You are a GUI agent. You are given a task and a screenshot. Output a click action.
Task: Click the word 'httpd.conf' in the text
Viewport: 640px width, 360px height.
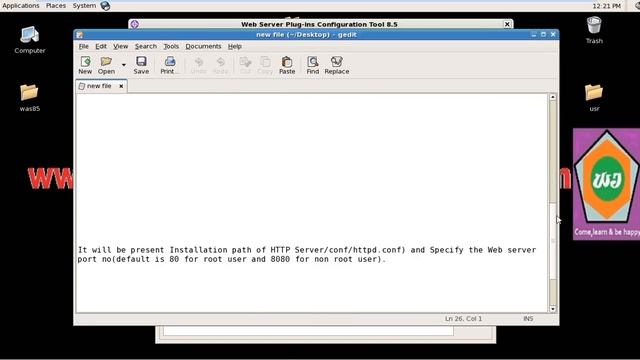pos(377,250)
